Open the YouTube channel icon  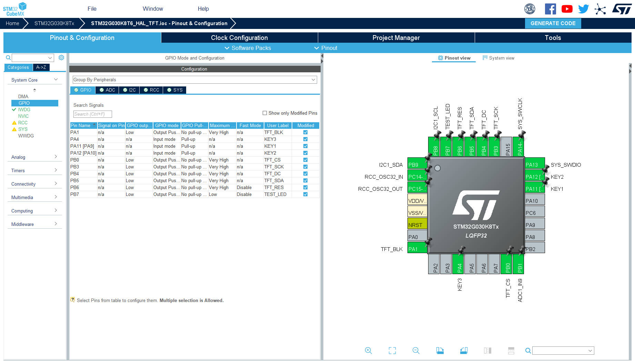[567, 9]
